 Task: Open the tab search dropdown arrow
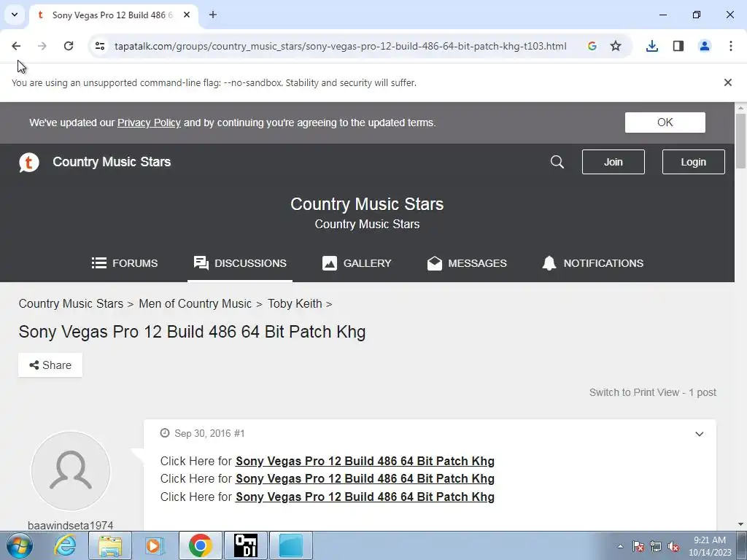click(x=15, y=15)
